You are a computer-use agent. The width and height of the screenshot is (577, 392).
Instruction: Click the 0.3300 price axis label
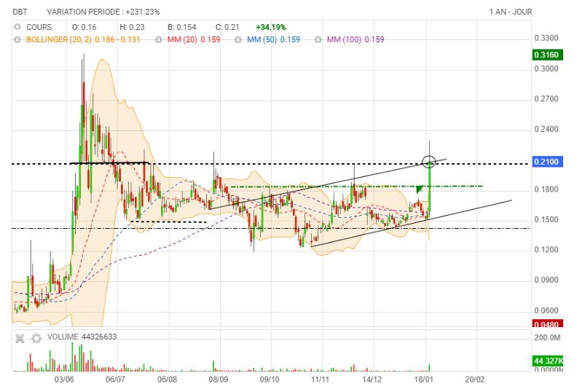tap(546, 39)
